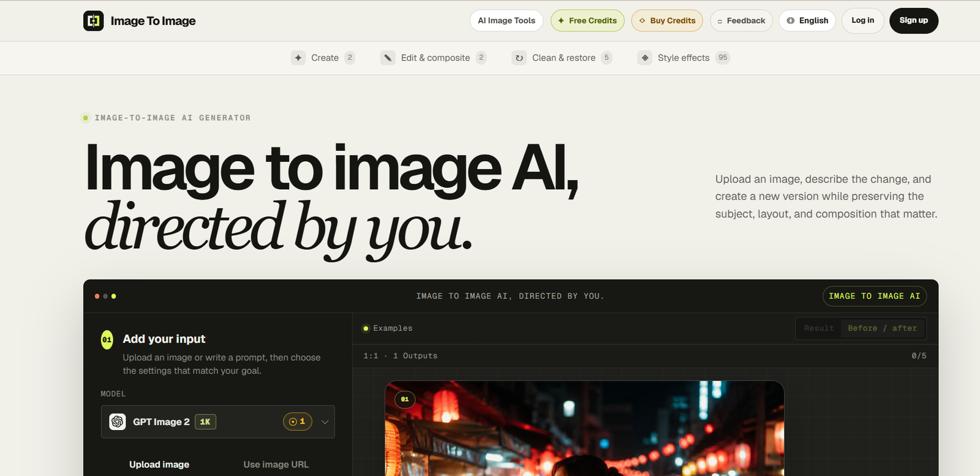Click the red window dot in panel header
Image resolution: width=980 pixels, height=476 pixels.
97,297
